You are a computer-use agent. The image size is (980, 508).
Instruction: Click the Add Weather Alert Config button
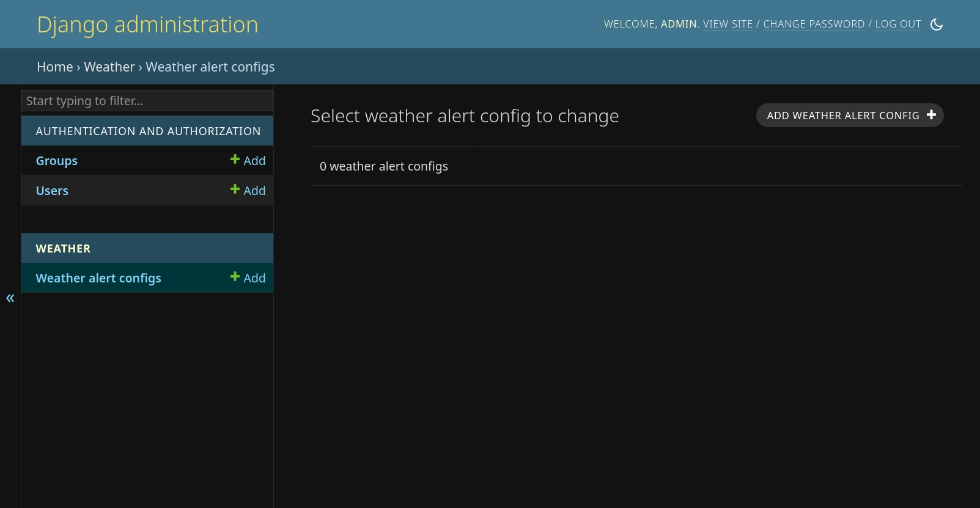tap(850, 116)
